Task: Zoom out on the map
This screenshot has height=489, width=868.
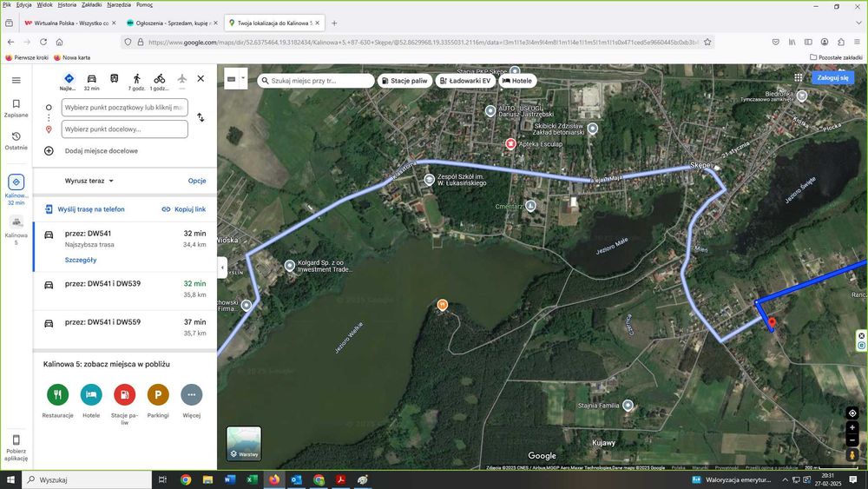Action: [852, 440]
